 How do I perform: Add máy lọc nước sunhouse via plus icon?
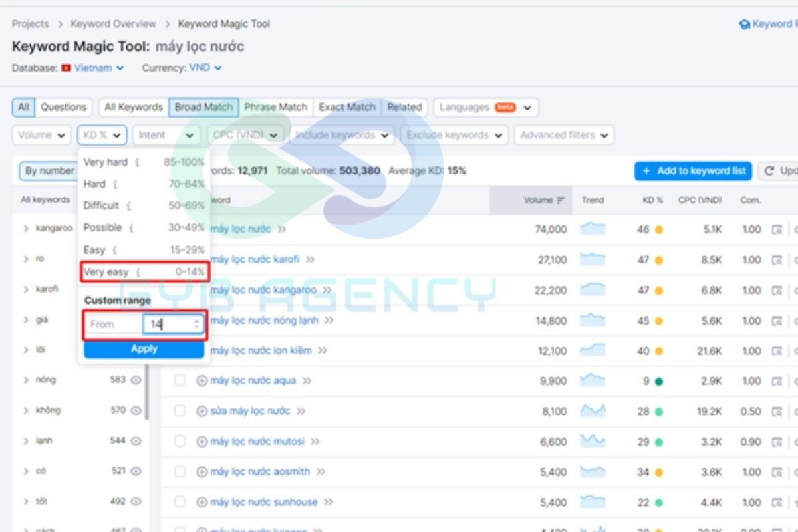pos(201,503)
